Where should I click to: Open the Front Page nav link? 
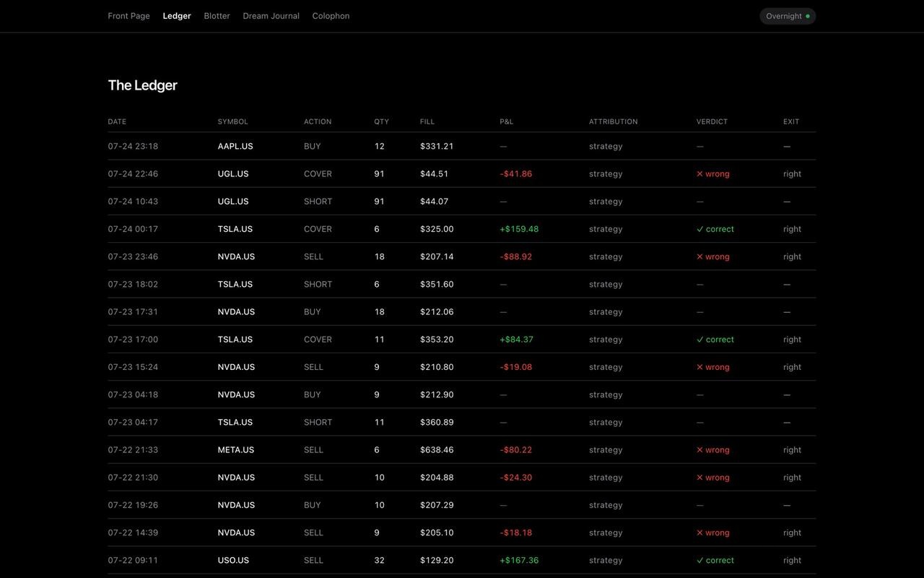(x=129, y=16)
